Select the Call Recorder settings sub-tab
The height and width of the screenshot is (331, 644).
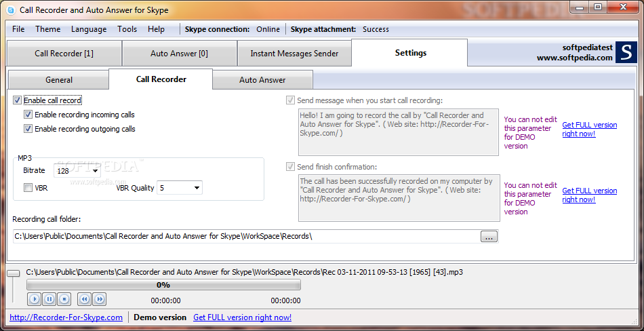(x=161, y=79)
